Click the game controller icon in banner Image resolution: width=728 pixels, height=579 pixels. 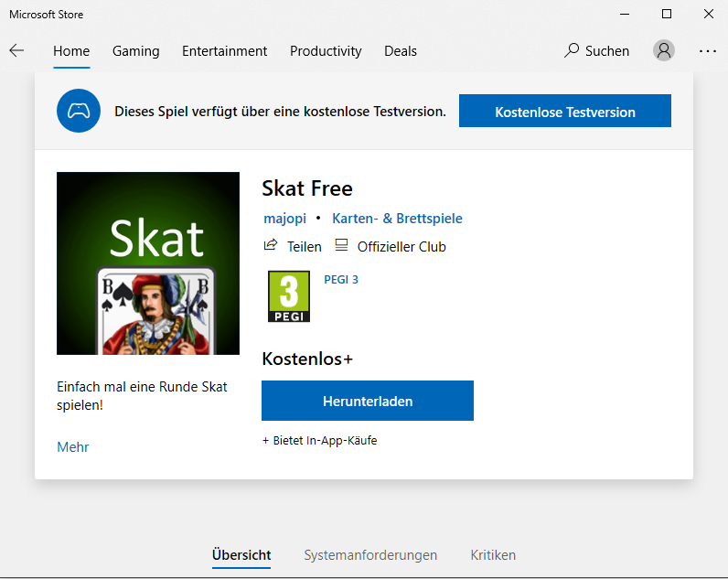(x=79, y=112)
